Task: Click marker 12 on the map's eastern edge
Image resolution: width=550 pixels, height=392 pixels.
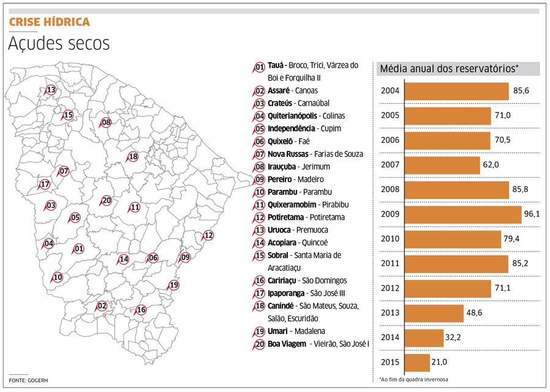Action: (208, 235)
